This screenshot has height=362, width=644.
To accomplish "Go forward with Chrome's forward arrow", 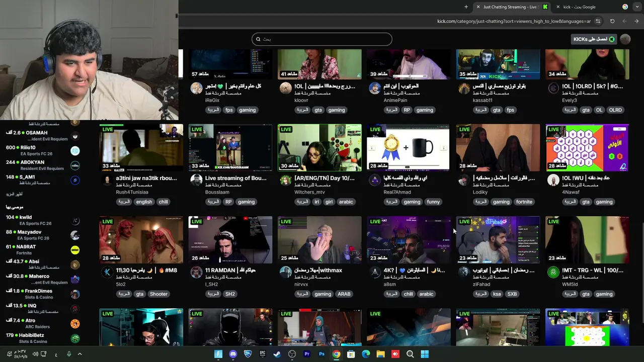I will click(624, 21).
